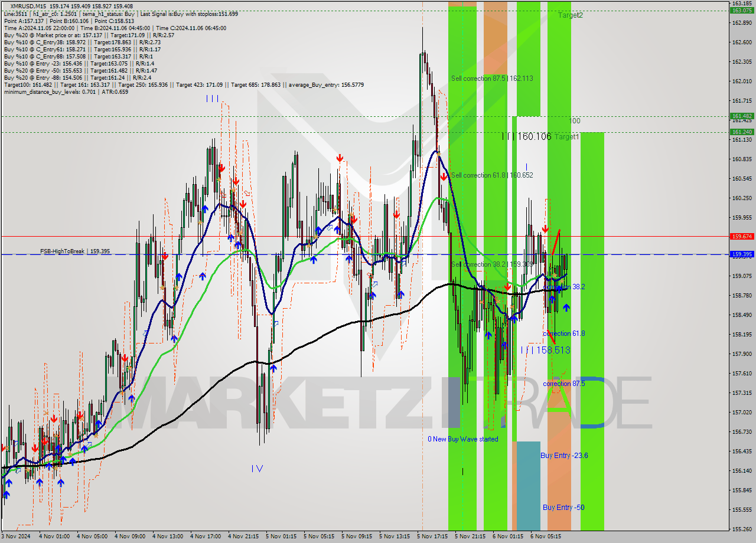Viewport: 756px width, 543px height.
Task: Click the green 161.482 price tag
Action: [742, 116]
